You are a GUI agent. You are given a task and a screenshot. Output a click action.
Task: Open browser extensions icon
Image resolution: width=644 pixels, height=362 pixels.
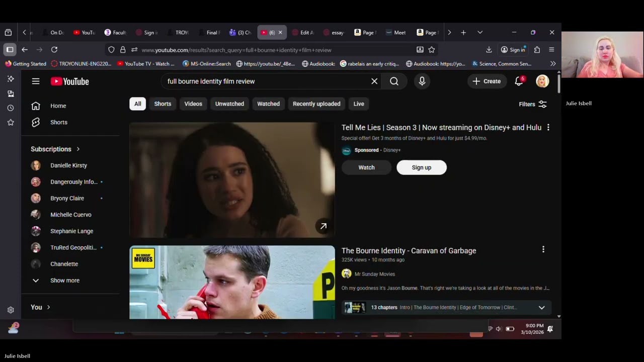537,50
